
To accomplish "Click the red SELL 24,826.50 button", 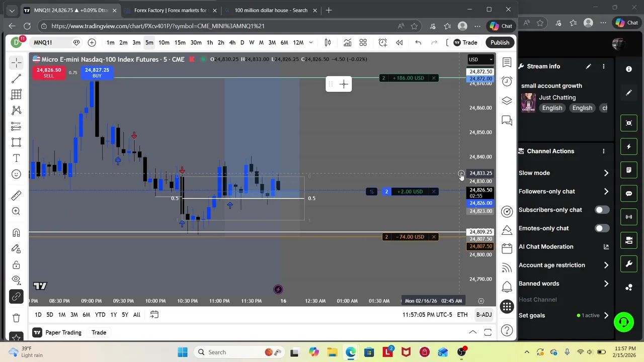I will tap(48, 73).
